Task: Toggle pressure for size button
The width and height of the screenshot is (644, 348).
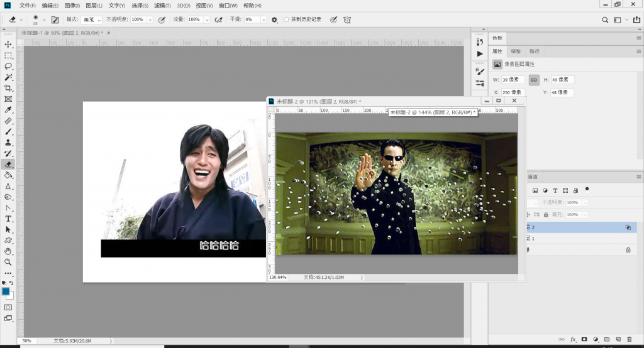Action: point(333,19)
